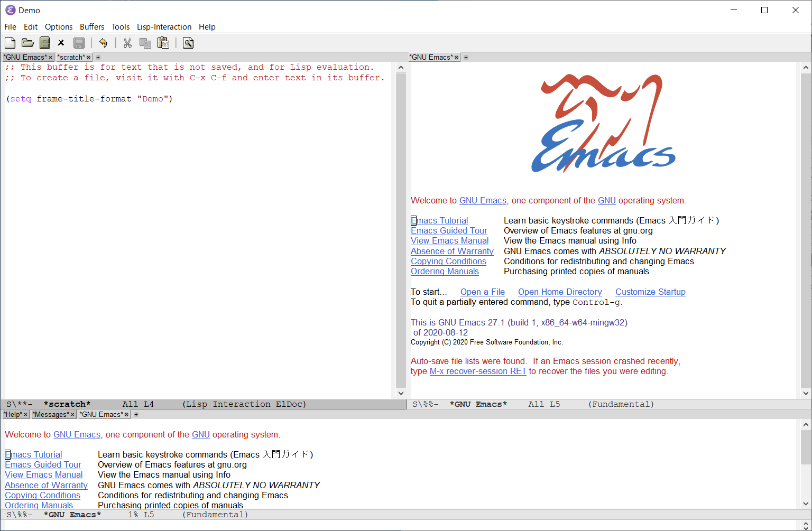Open the Edit menu
The height and width of the screenshot is (531, 812).
pyautogui.click(x=31, y=27)
